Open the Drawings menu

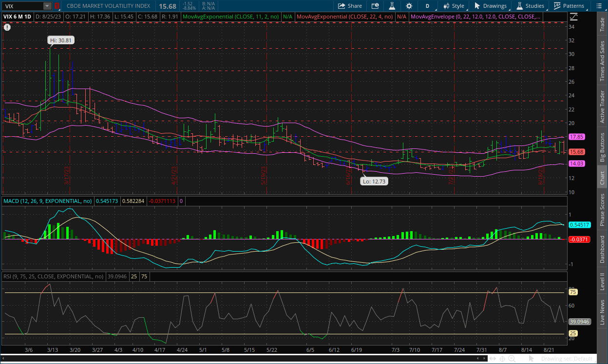pyautogui.click(x=491, y=6)
